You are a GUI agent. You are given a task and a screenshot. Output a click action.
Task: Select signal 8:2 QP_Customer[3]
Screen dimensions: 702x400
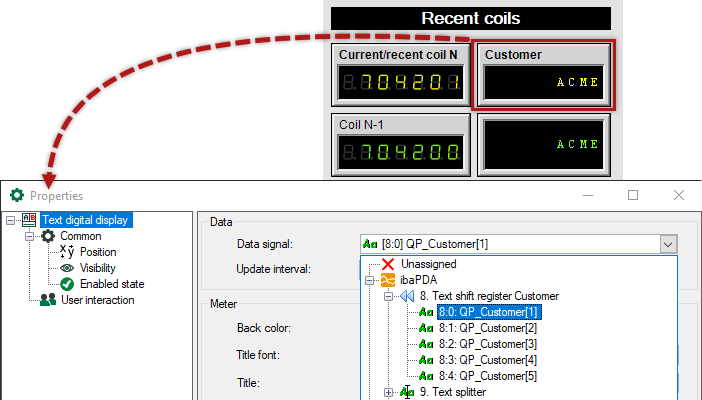(x=487, y=344)
